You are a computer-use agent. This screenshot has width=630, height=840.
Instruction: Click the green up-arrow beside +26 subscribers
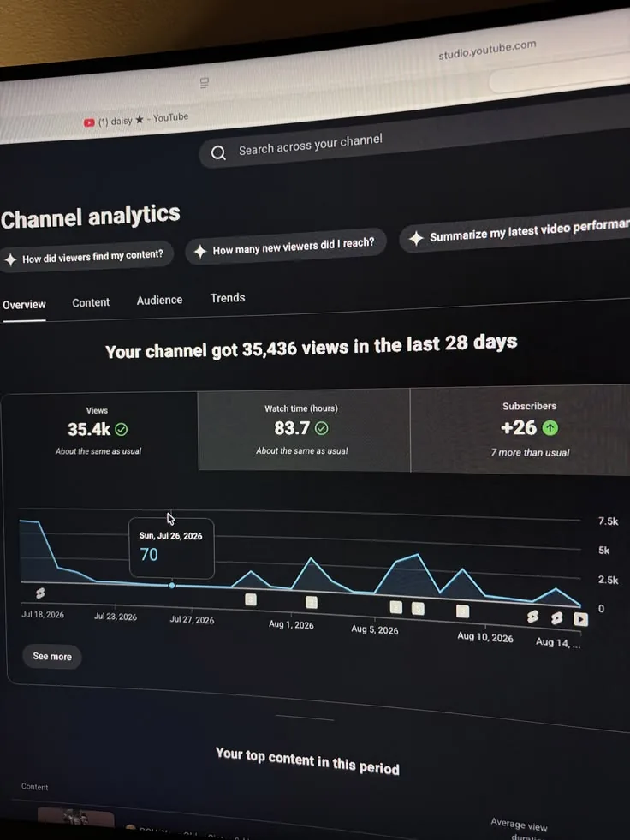pos(550,427)
